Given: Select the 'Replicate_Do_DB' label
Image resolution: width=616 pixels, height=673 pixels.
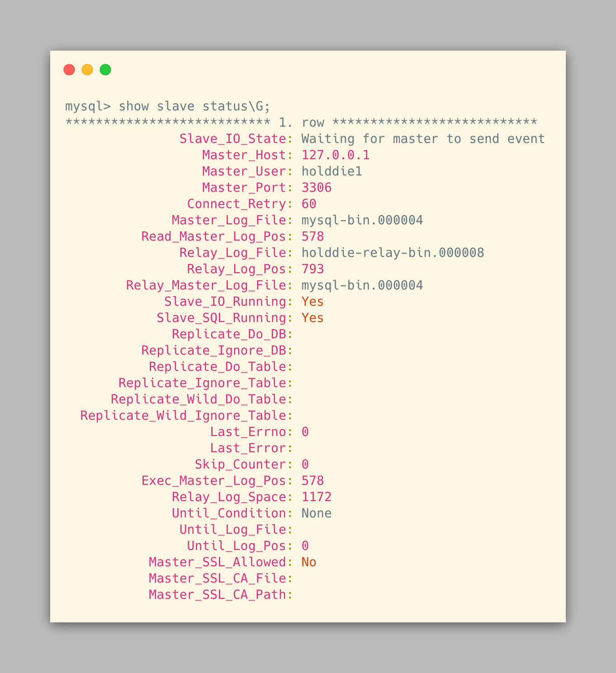Looking at the screenshot, I should pos(229,334).
